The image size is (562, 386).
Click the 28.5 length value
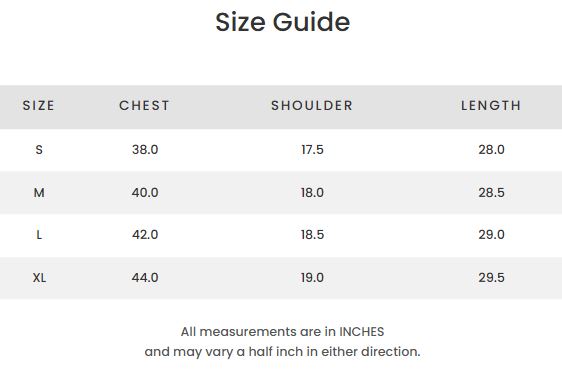tap(491, 192)
